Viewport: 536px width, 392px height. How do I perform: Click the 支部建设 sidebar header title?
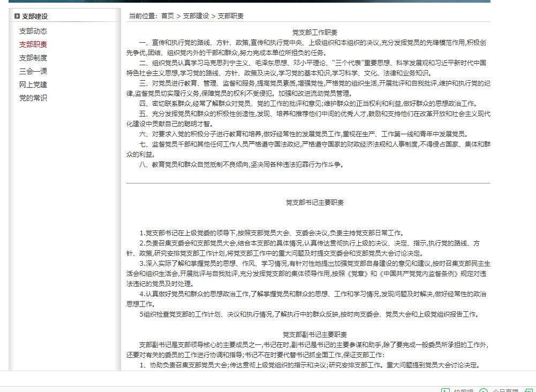tap(35, 17)
